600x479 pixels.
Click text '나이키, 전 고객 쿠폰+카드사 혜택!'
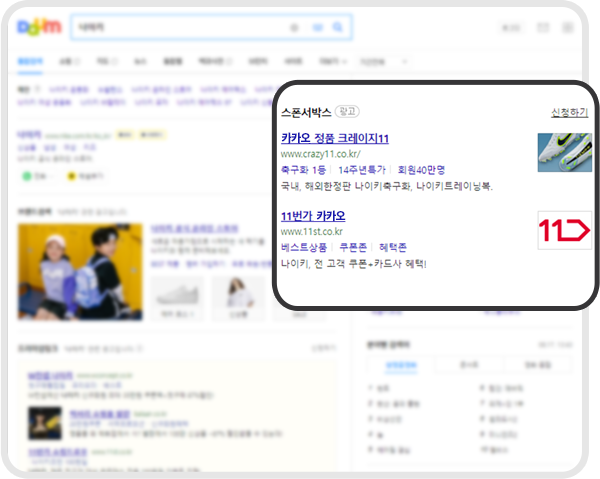(354, 264)
